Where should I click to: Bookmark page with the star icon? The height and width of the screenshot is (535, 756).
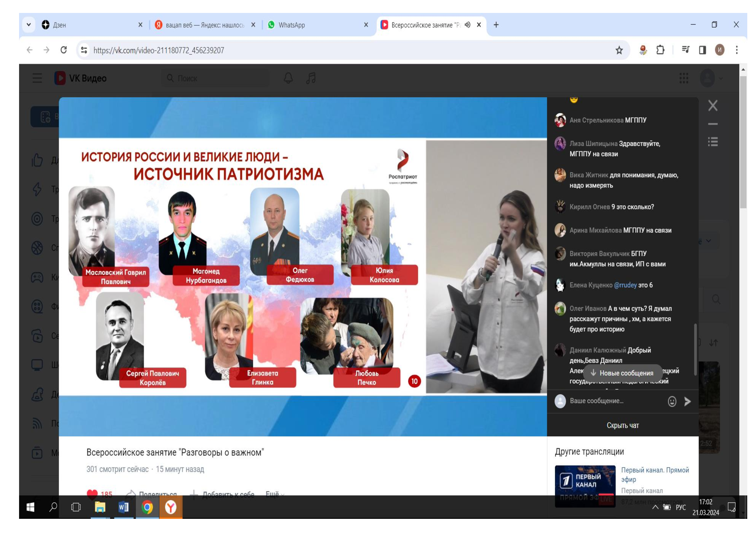[619, 50]
